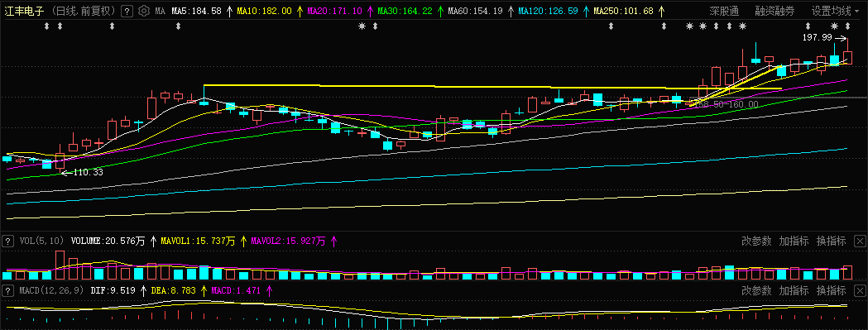
Task: Open 换指标 in the VOL panel
Action: point(832,241)
